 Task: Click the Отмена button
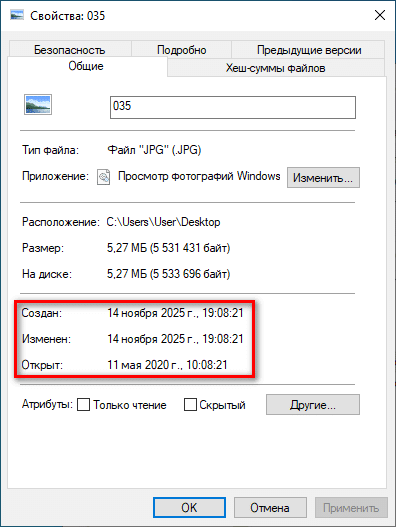coord(270,508)
